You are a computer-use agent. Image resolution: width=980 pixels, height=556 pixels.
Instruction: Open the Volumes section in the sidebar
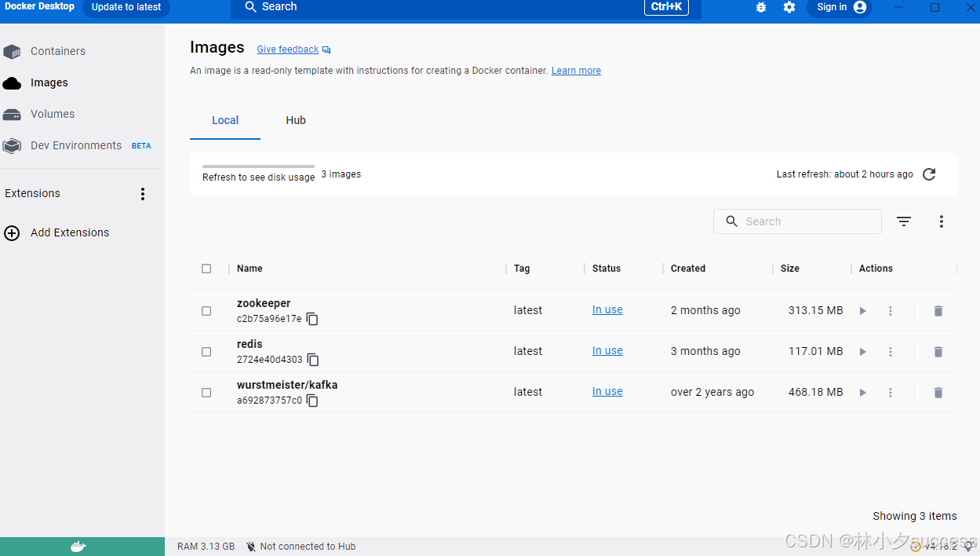53,114
